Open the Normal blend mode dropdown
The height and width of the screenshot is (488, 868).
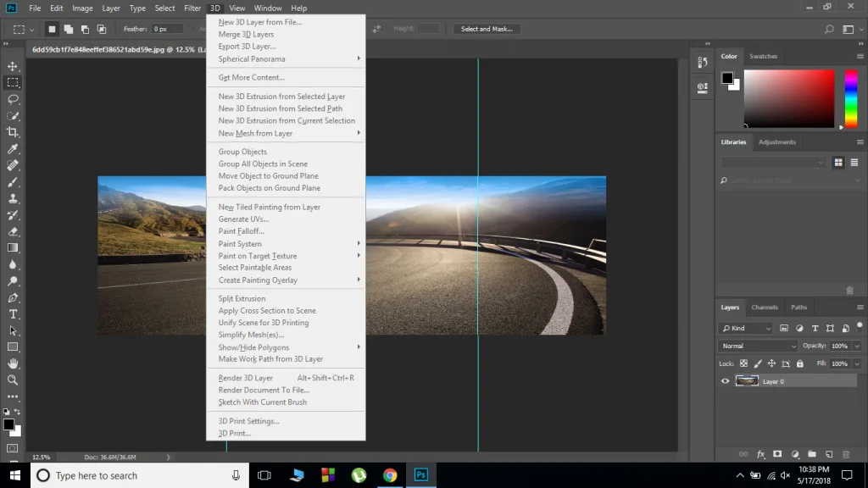click(758, 346)
